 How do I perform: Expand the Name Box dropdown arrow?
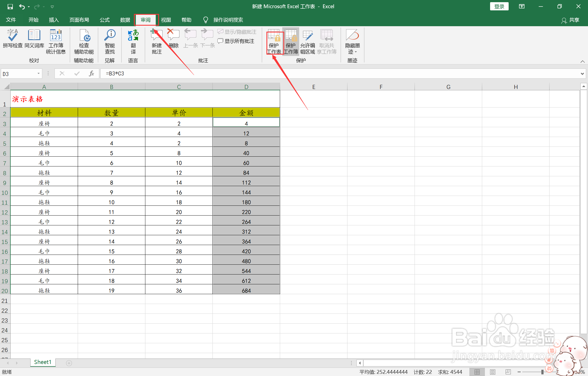[x=38, y=74]
